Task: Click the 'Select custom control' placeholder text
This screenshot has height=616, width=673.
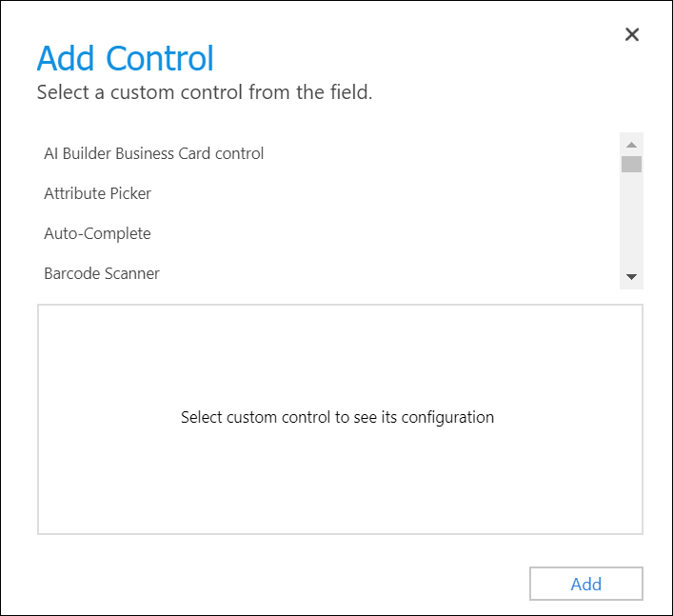Action: (x=337, y=417)
